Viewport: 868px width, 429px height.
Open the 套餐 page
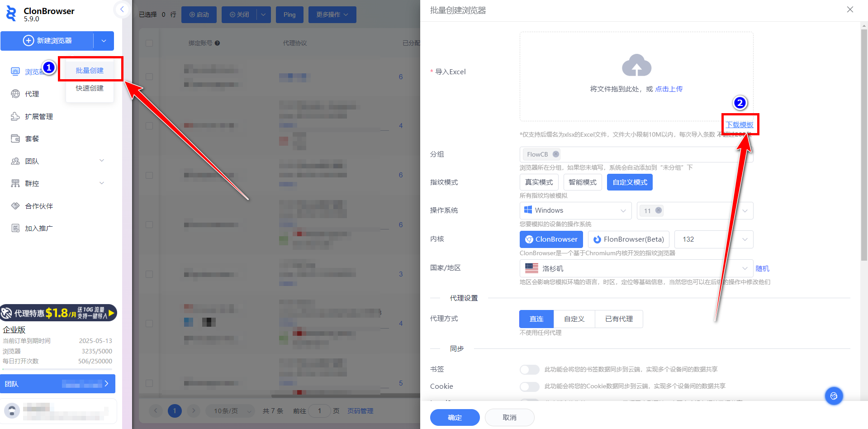(x=25, y=138)
